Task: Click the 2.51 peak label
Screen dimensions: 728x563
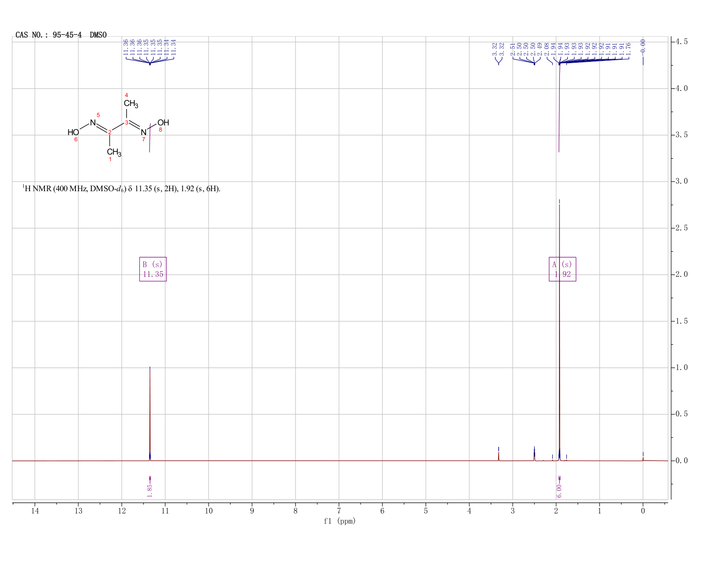Action: pyautogui.click(x=513, y=49)
